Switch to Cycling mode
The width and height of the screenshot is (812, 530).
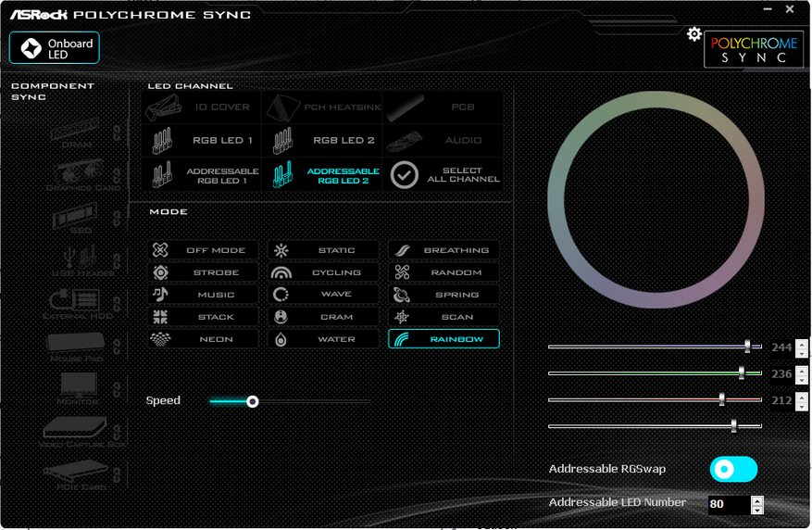(323, 272)
